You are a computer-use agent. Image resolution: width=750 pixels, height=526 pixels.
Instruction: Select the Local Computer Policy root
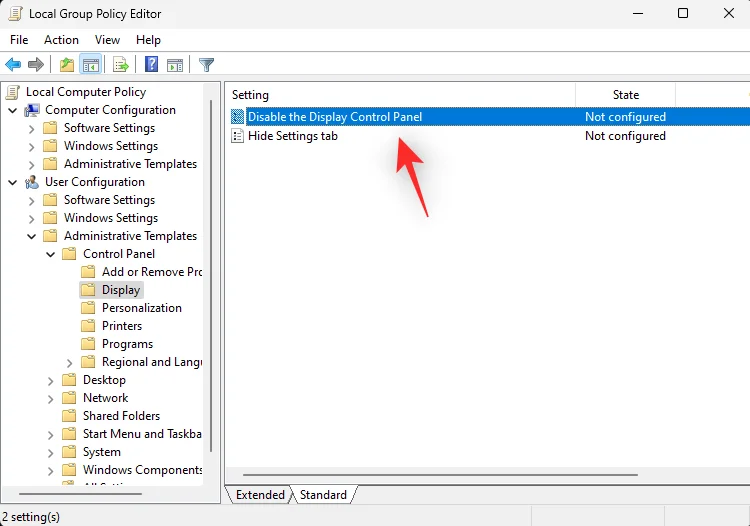click(x=86, y=92)
